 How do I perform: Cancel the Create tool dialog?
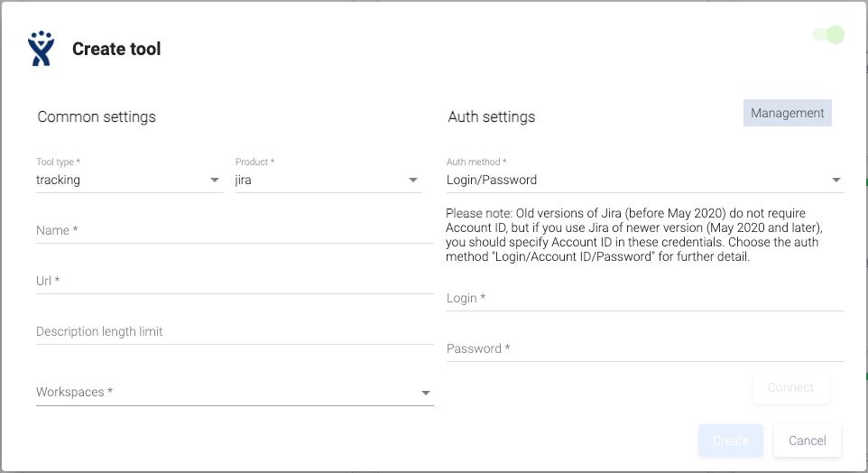807,441
